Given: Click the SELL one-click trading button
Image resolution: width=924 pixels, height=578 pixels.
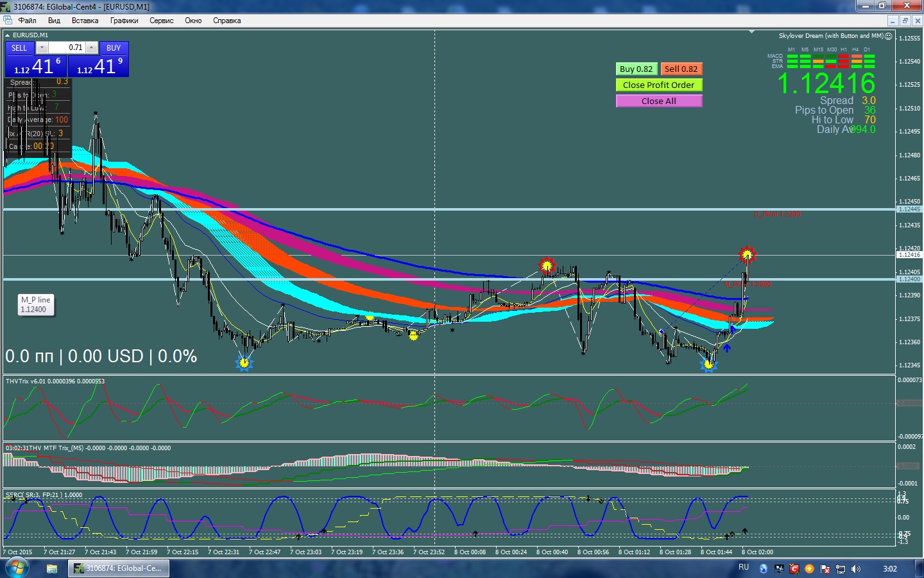Looking at the screenshot, I should coord(19,48).
